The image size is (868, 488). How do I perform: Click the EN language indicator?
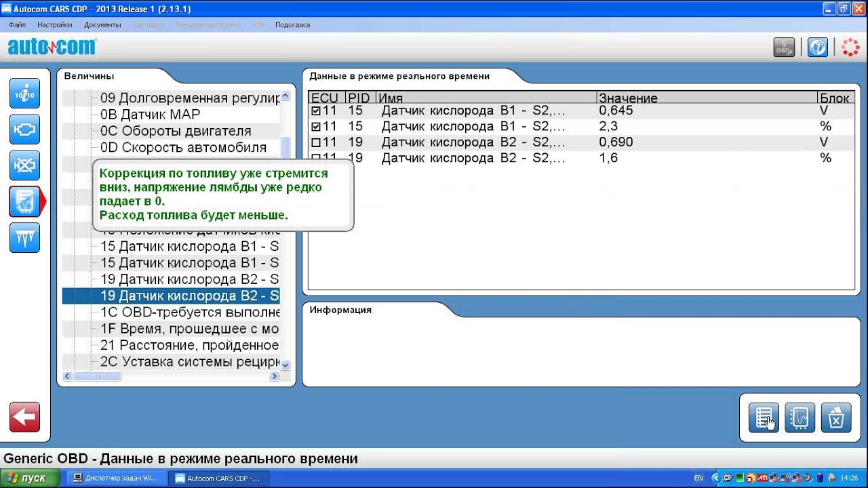point(699,478)
